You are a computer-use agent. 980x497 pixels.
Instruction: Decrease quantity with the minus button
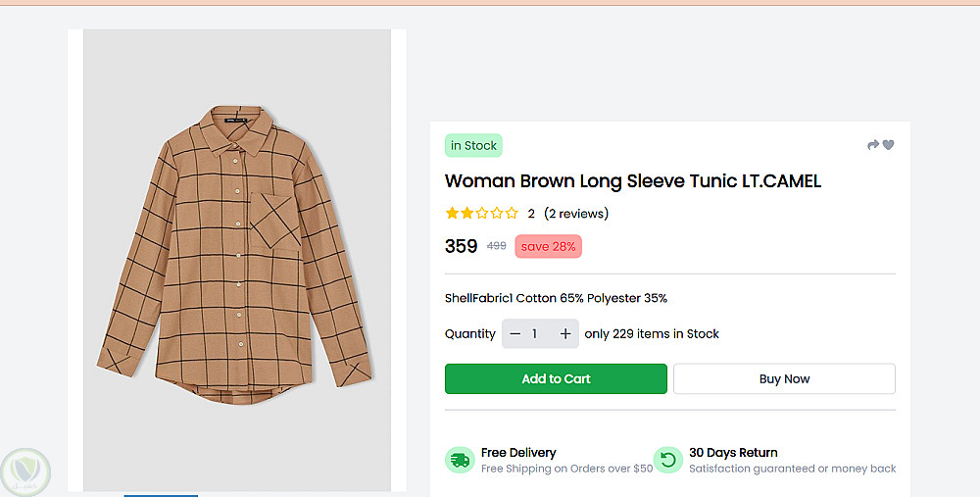(515, 334)
